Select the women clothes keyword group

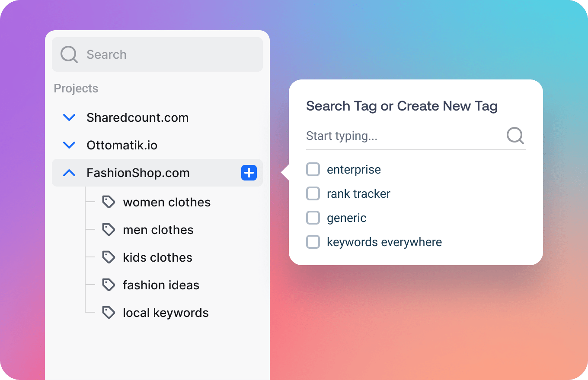[x=167, y=202]
